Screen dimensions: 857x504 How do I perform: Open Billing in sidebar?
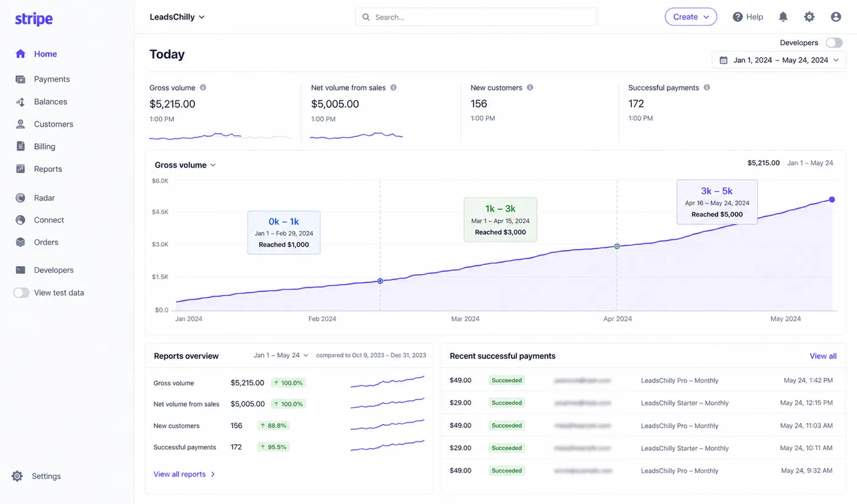[45, 146]
